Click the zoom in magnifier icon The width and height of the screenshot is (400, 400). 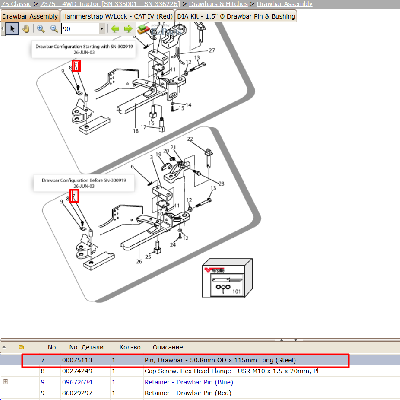click(x=41, y=29)
